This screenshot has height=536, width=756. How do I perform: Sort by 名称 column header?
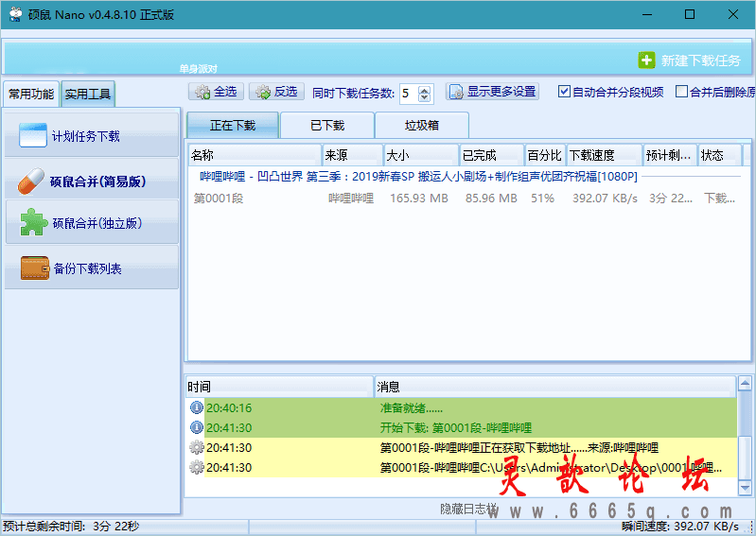point(255,155)
